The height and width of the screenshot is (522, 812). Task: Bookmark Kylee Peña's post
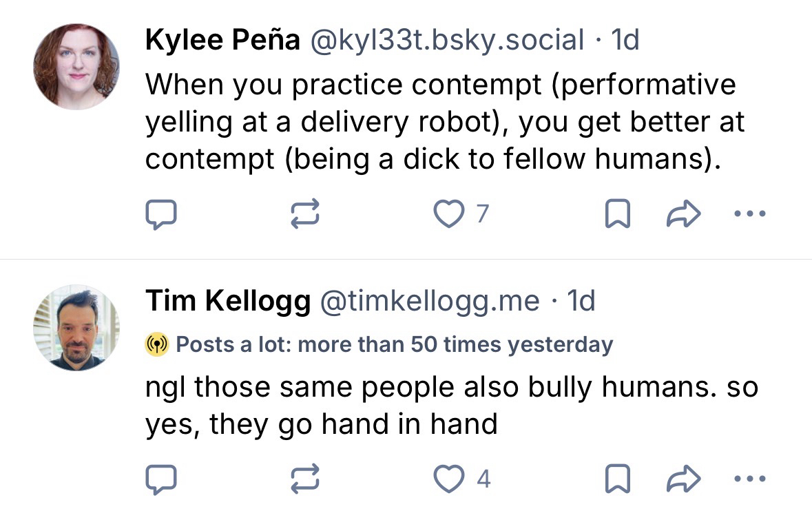tap(617, 216)
